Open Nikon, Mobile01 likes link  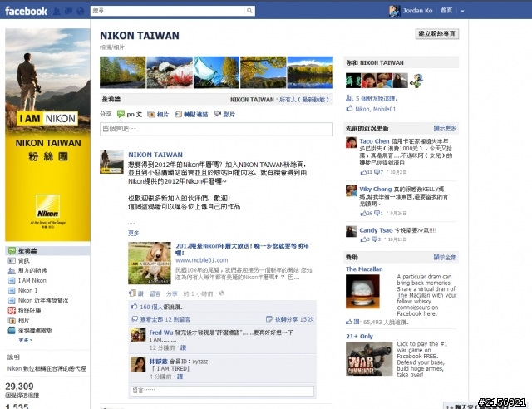point(375,109)
